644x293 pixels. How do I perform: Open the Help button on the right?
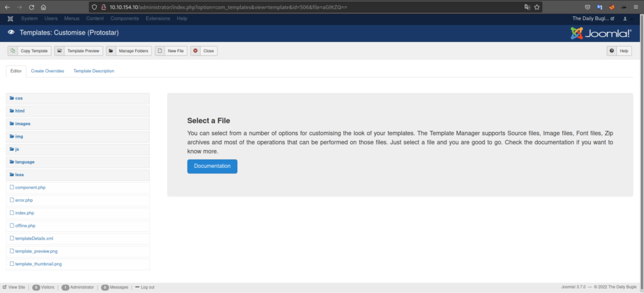tap(619, 51)
